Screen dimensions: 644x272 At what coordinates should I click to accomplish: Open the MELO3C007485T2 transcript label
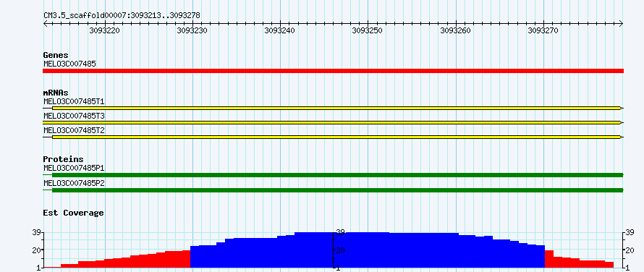74,130
